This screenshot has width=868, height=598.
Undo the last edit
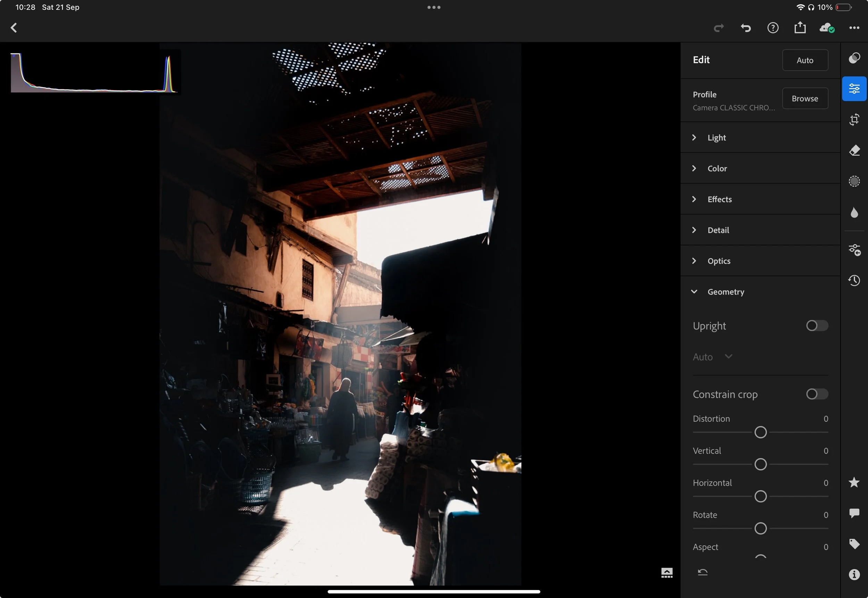[745, 28]
